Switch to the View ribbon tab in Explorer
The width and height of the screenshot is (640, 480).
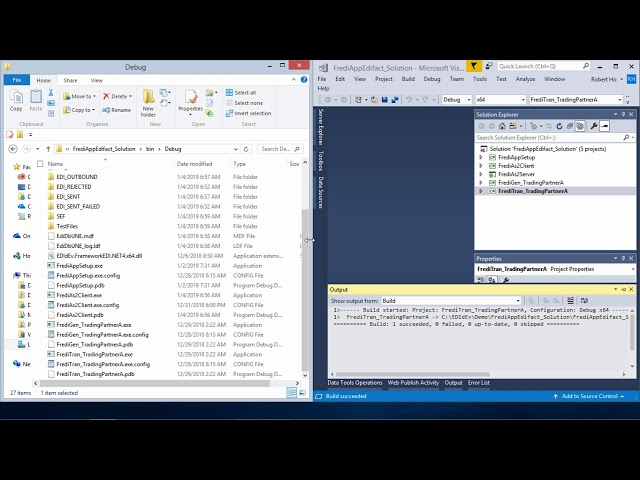(97, 80)
